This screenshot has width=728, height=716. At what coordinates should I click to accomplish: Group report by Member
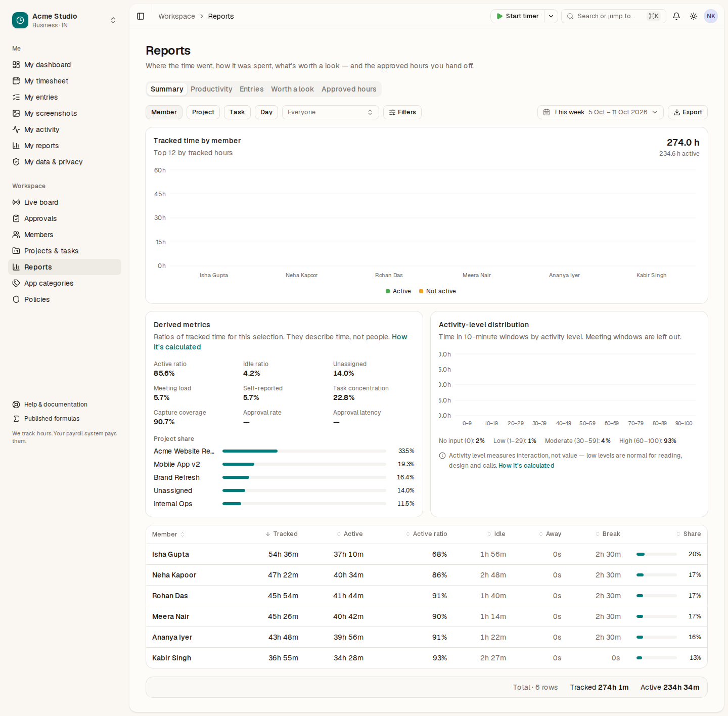164,112
